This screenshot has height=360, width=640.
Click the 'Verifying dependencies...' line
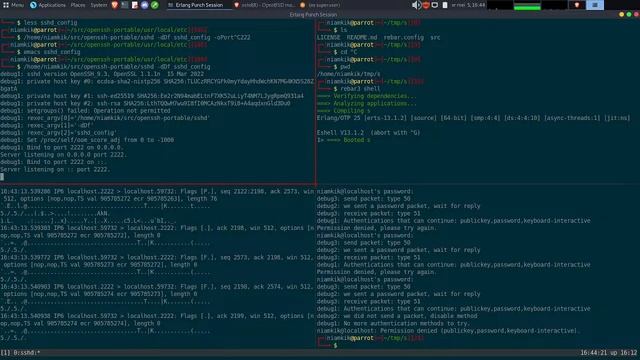pos(367,96)
